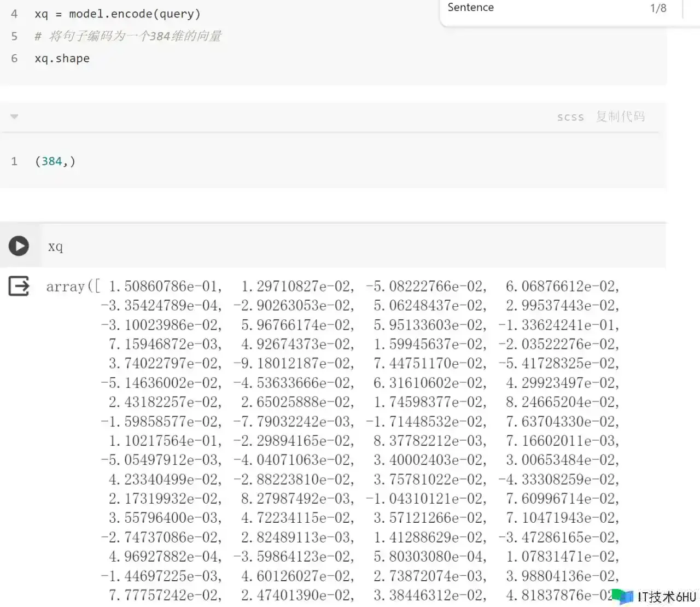Viewport: 700px width, 607px height.
Task: Click the (384,) output text
Action: [55, 161]
